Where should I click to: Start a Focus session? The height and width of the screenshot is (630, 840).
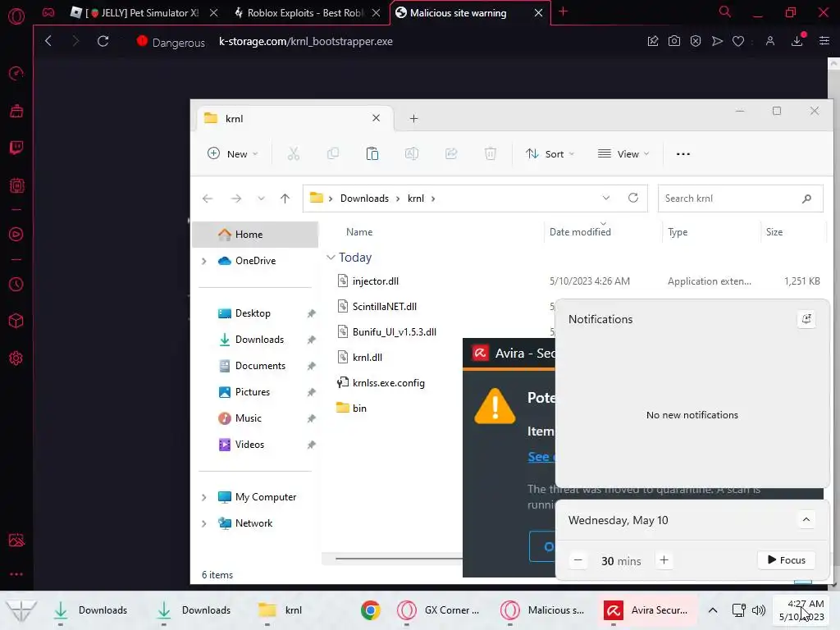pyautogui.click(x=787, y=560)
